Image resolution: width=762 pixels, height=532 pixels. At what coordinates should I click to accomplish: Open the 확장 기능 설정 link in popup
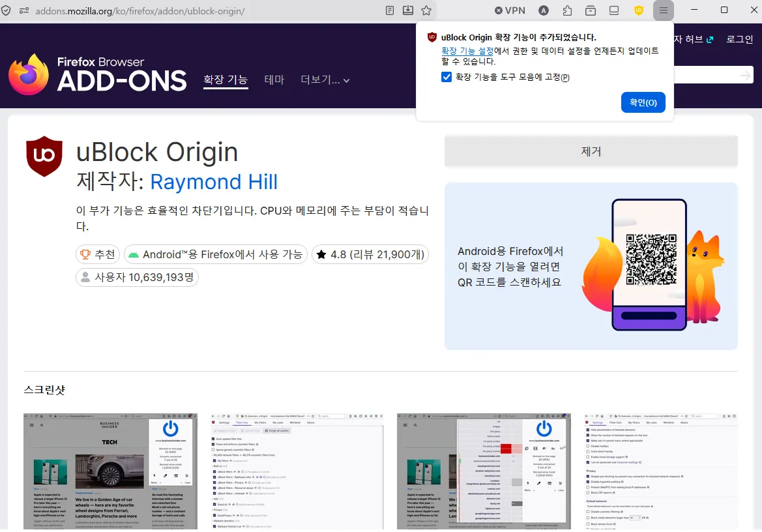[x=467, y=51]
